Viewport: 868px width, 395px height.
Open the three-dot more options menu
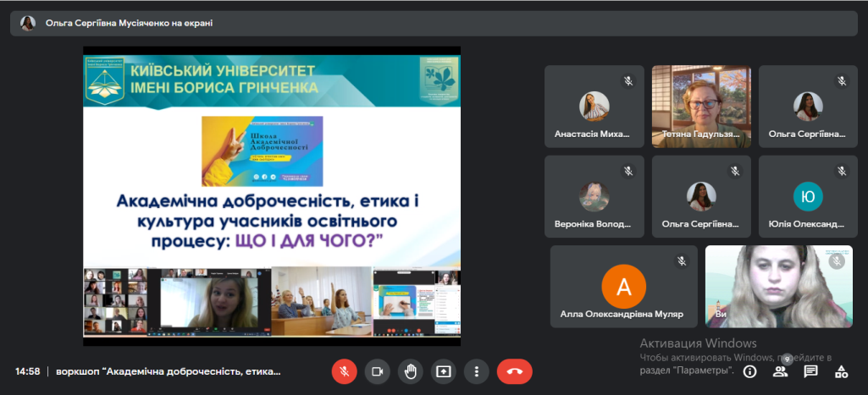[478, 371]
